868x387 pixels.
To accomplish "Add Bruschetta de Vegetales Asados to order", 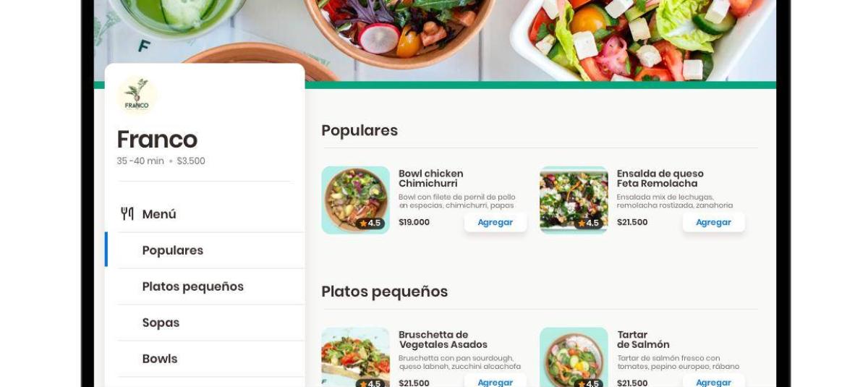I will (x=495, y=381).
